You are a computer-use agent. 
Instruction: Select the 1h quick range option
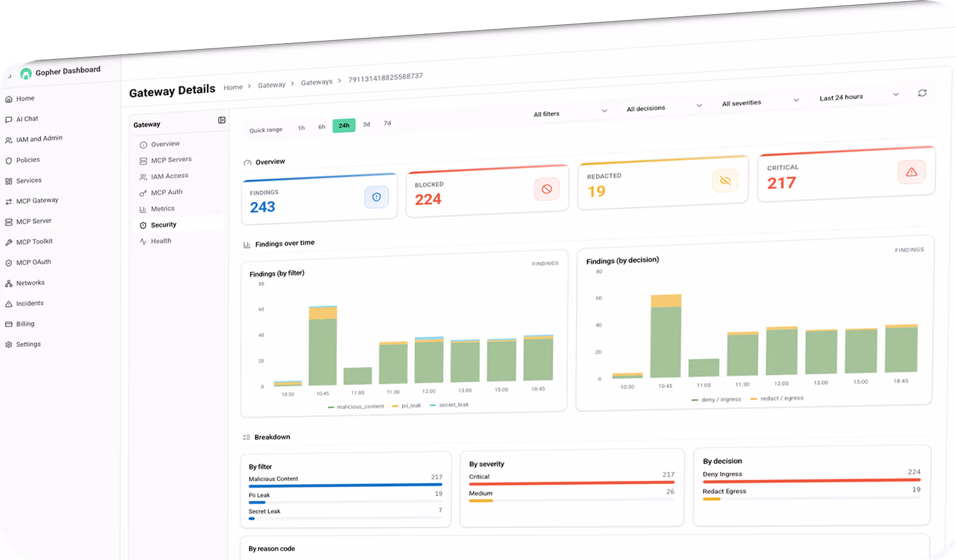[302, 128]
